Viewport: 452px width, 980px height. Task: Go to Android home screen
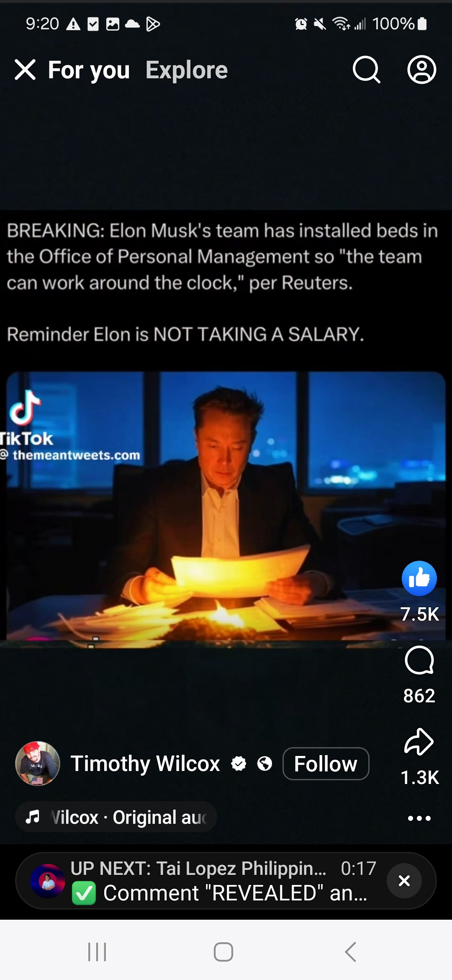(x=223, y=952)
